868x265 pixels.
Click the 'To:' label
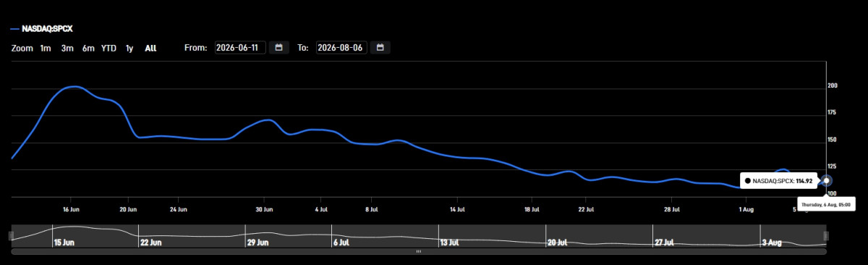click(x=303, y=49)
